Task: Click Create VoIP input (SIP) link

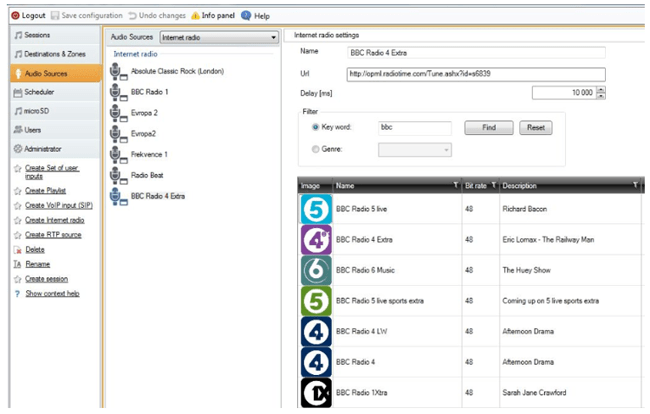Action: point(59,206)
